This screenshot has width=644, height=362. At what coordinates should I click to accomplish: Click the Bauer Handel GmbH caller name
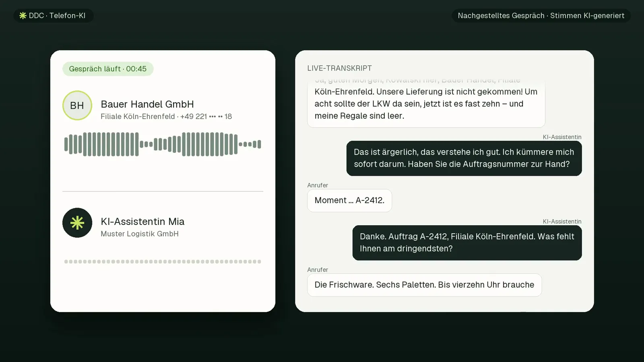(x=147, y=104)
